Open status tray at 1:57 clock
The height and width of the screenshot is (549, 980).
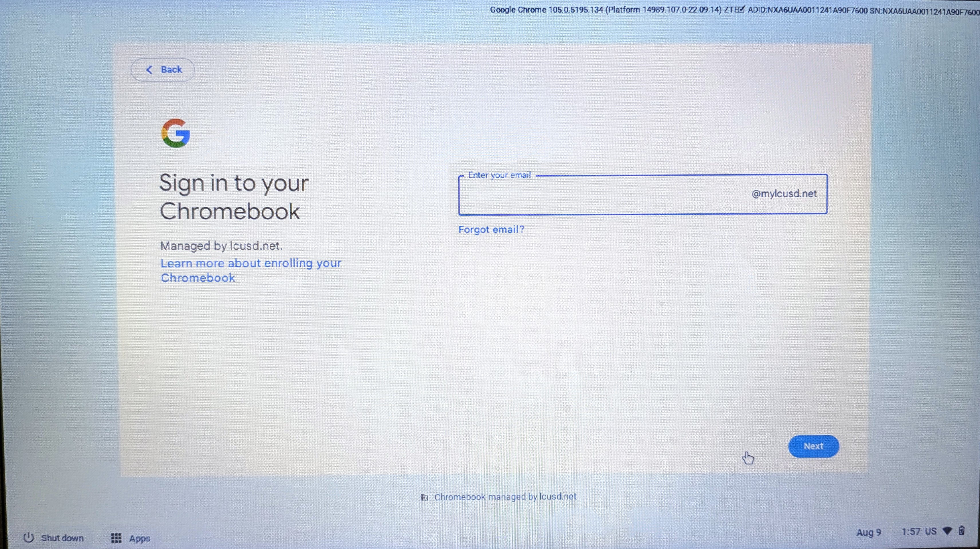911,532
